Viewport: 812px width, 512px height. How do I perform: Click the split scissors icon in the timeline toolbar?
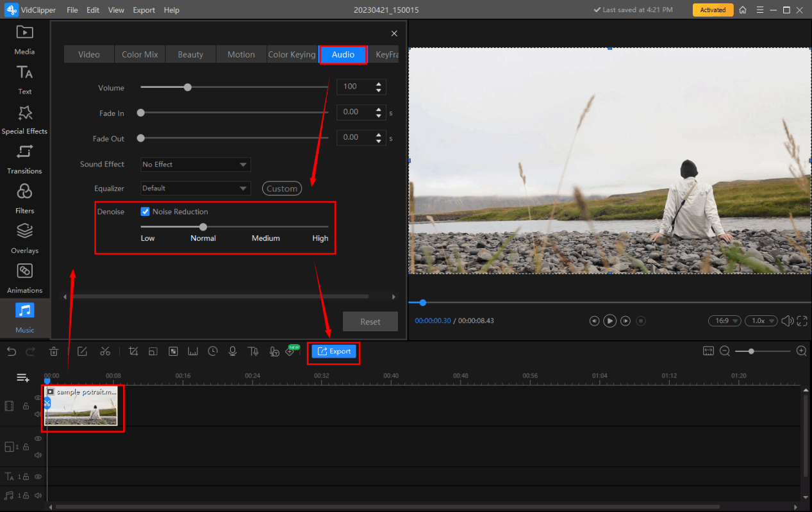[x=105, y=351]
